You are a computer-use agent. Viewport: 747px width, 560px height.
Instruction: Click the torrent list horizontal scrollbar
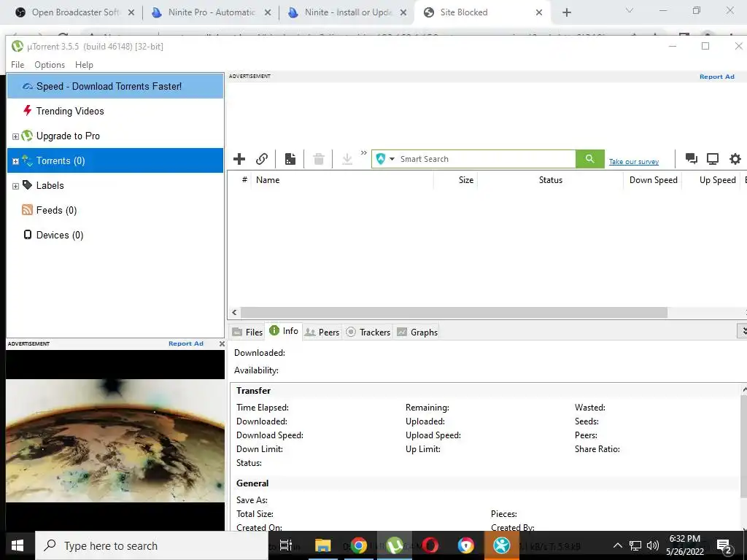(x=454, y=312)
